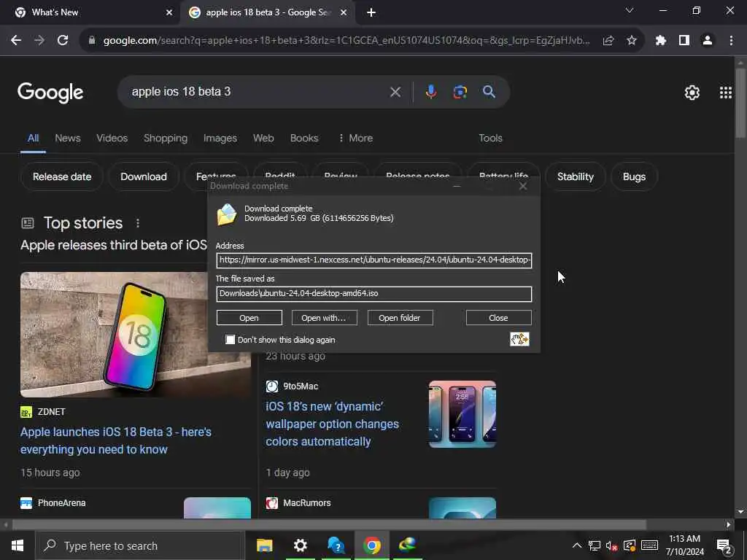Switch to Chrome on the taskbar
747x560 pixels.
click(x=371, y=545)
